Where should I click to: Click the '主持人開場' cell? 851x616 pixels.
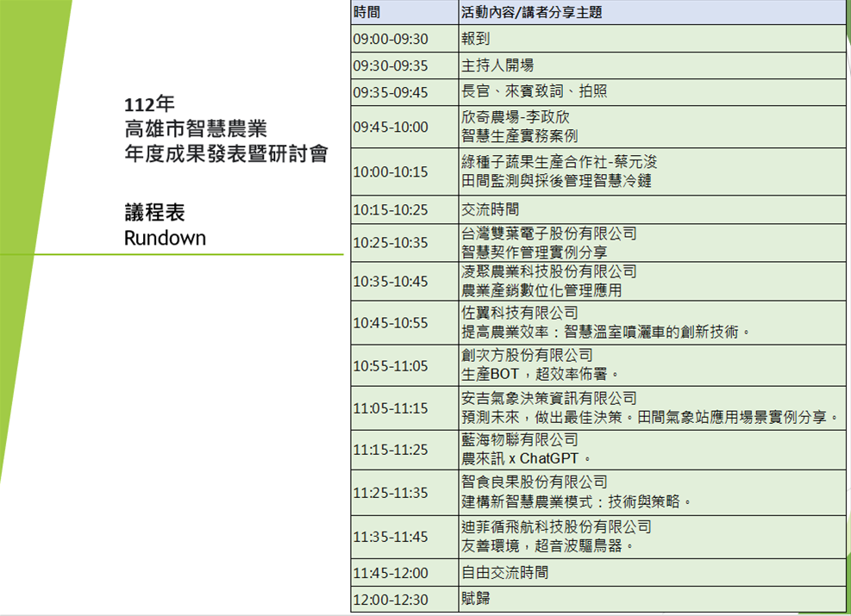[x=653, y=65]
